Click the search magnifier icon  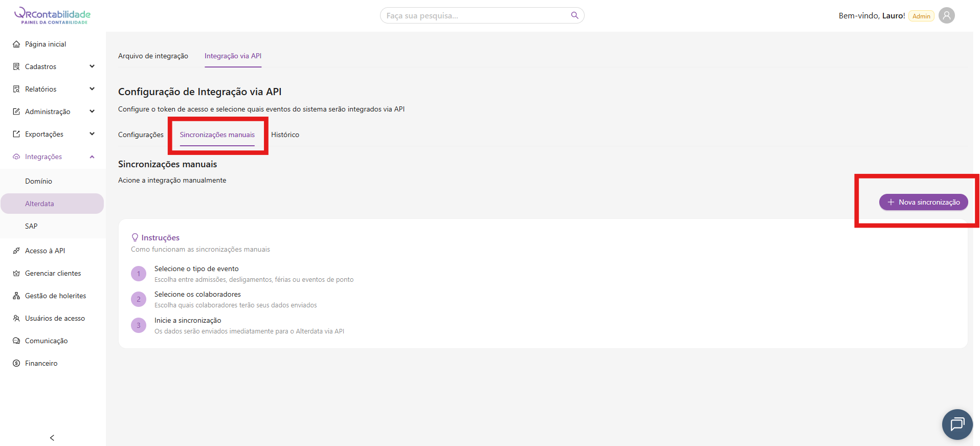click(574, 15)
